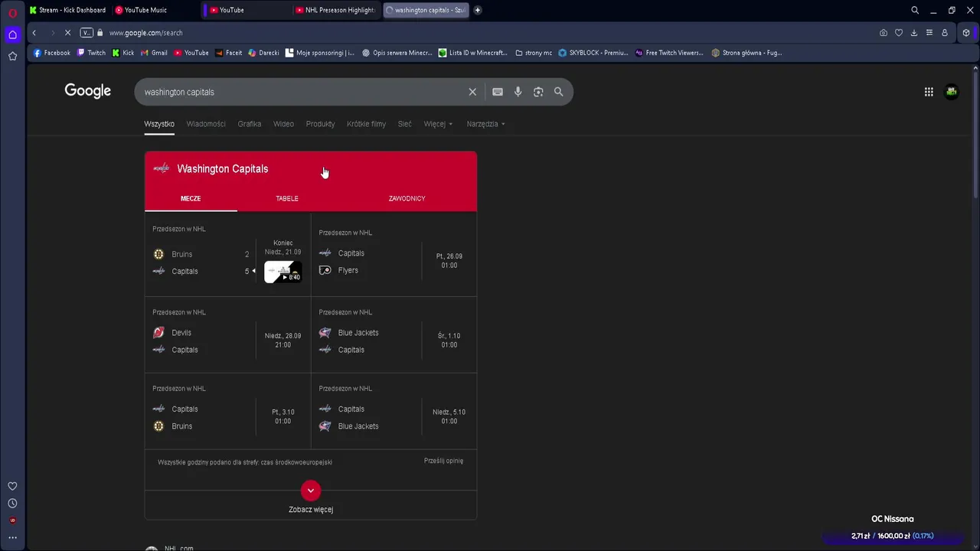The width and height of the screenshot is (980, 551).
Task: Select the MECZE tab
Action: (191, 198)
